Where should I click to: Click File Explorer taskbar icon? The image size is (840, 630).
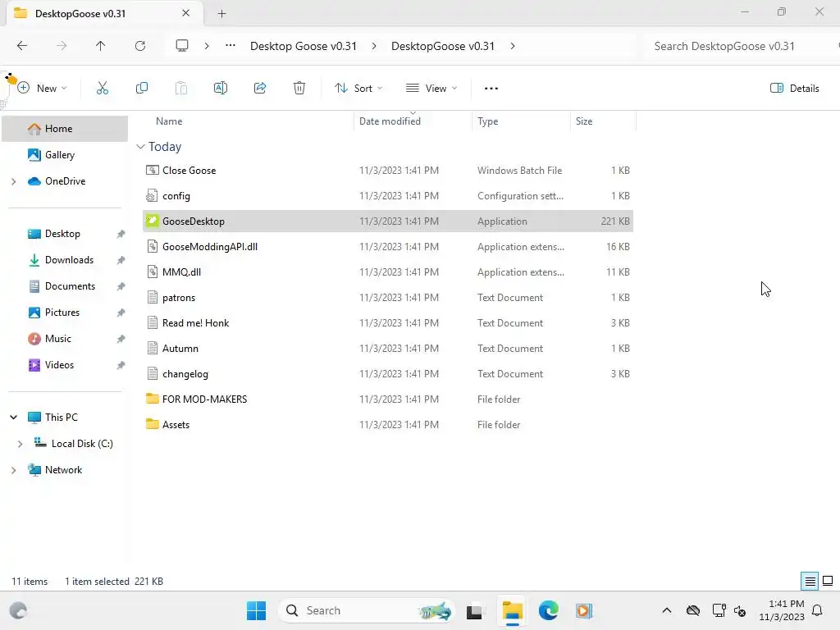512,610
